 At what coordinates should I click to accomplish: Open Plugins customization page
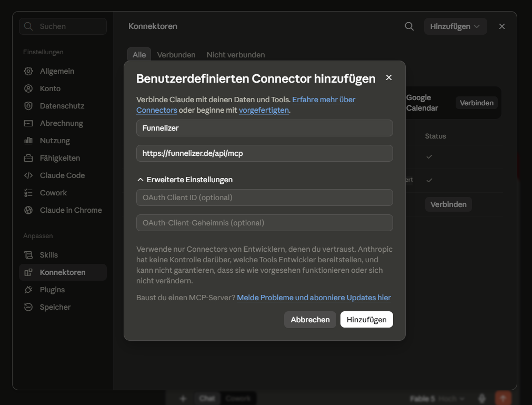coord(63,289)
